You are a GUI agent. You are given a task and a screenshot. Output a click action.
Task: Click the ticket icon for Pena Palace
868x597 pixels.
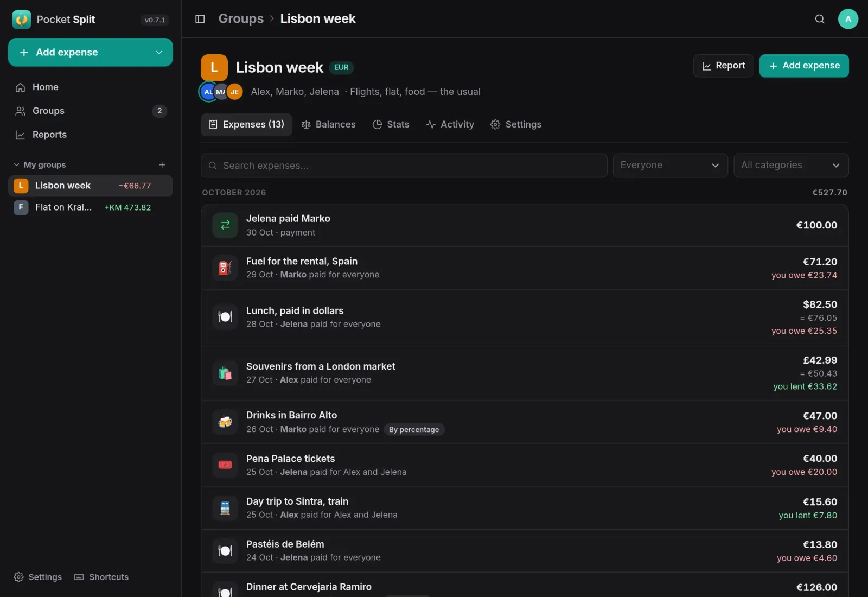(225, 465)
